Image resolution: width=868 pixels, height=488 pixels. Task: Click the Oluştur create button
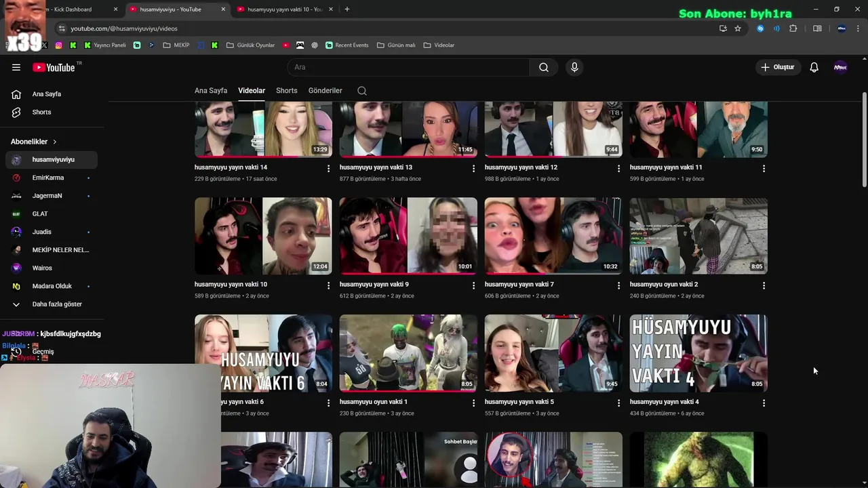pos(777,67)
